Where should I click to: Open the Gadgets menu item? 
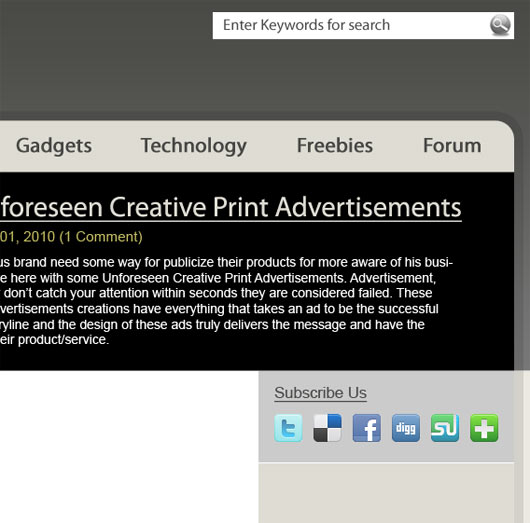pyautogui.click(x=54, y=146)
